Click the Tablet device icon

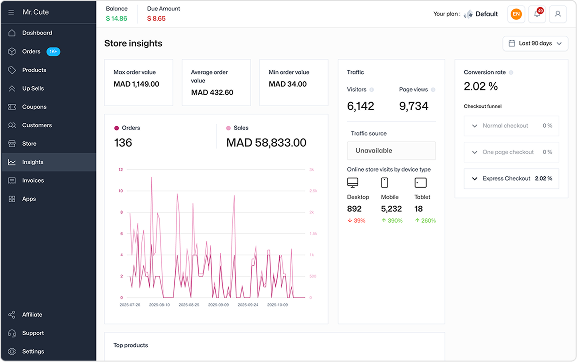pyautogui.click(x=420, y=183)
